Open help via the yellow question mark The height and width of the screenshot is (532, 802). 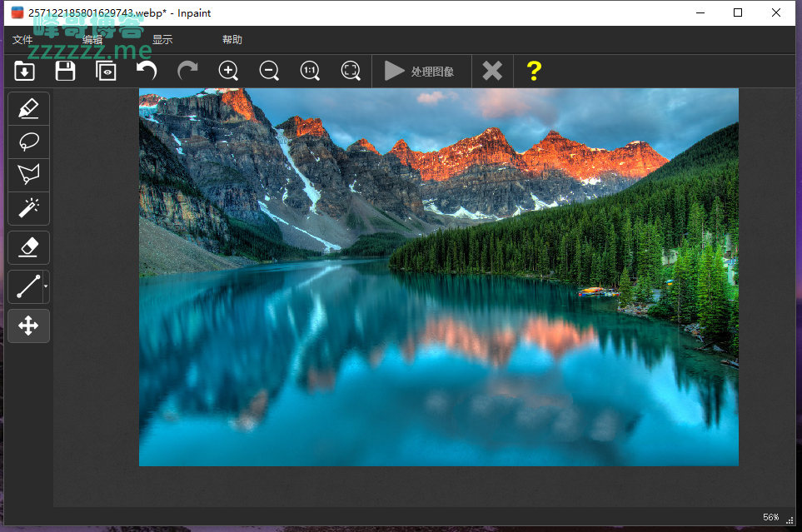[534, 72]
